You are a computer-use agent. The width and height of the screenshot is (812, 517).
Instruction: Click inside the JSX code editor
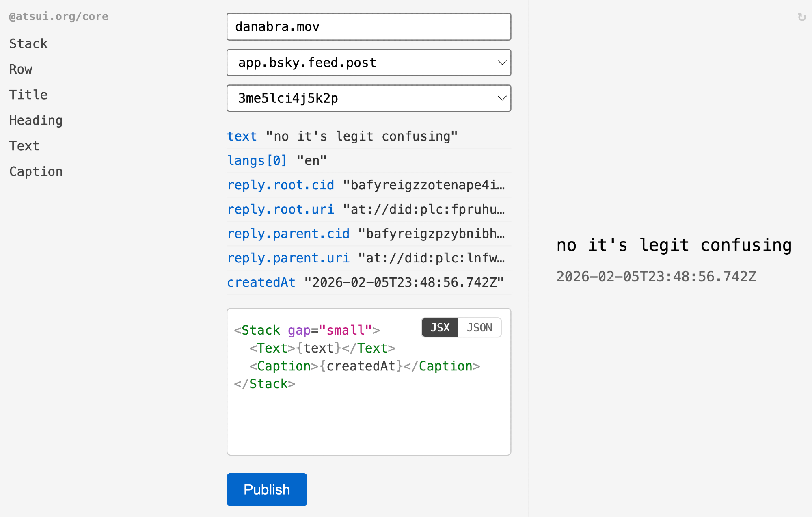click(369, 418)
